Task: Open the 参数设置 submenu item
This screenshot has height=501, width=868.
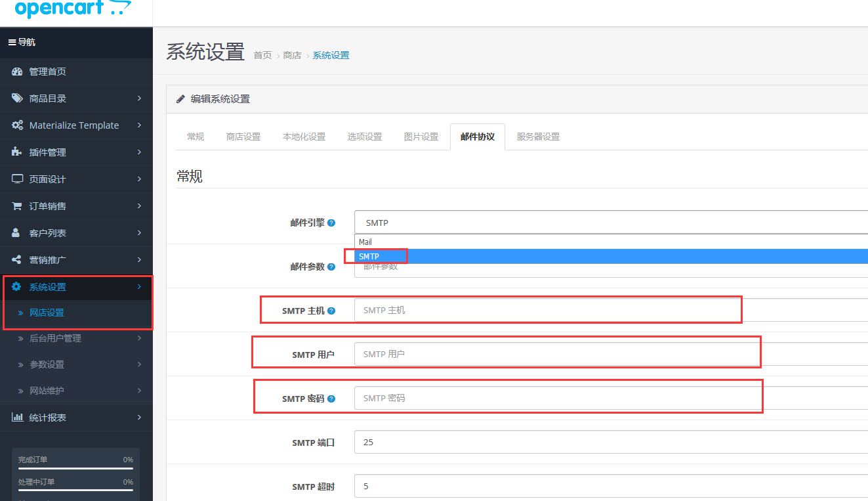Action: (x=76, y=364)
